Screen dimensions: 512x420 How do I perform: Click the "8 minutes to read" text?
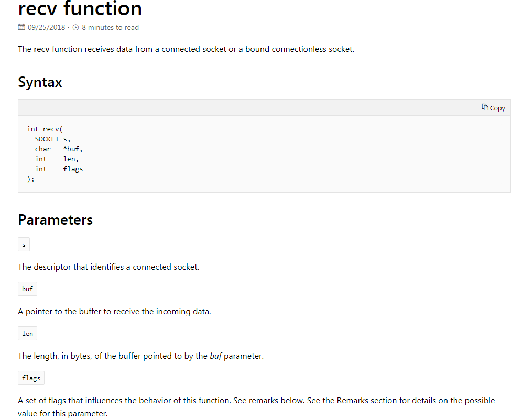pos(110,27)
